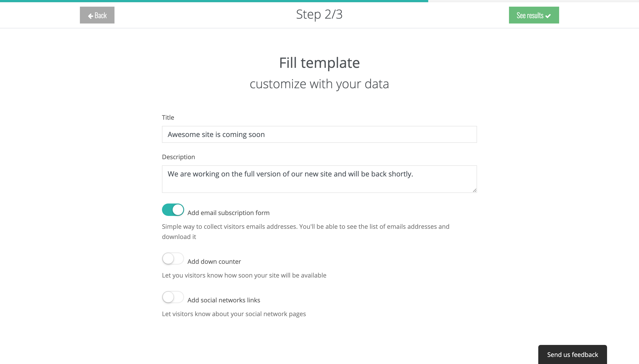
Task: Click the 'Add social networks links' label
Action: 224,300
